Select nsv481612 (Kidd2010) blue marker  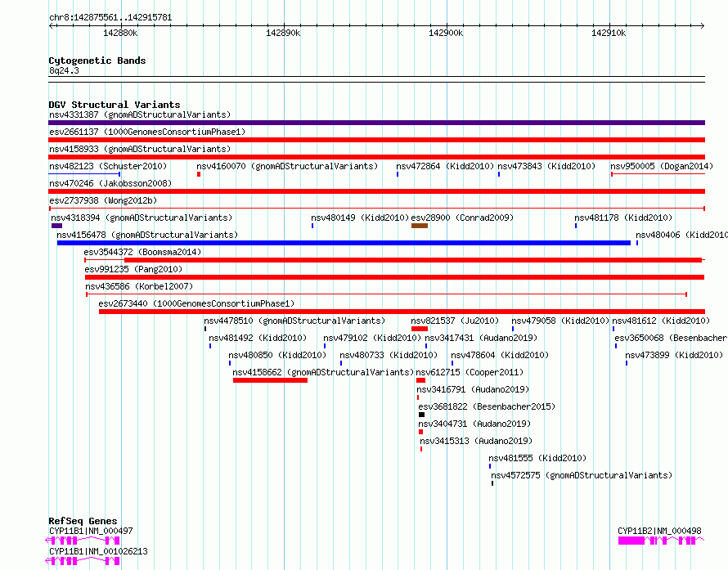[x=613, y=329]
